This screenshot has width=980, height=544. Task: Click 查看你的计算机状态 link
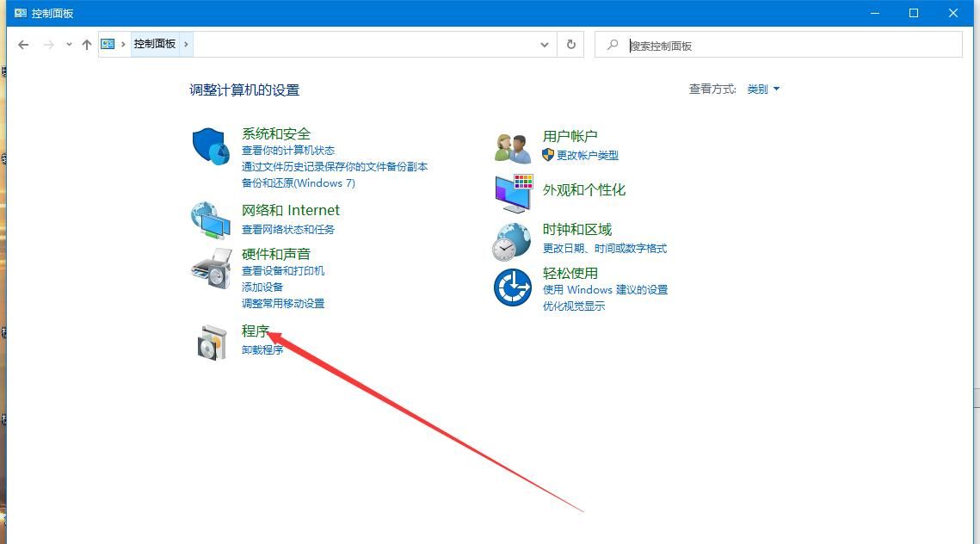(x=288, y=151)
